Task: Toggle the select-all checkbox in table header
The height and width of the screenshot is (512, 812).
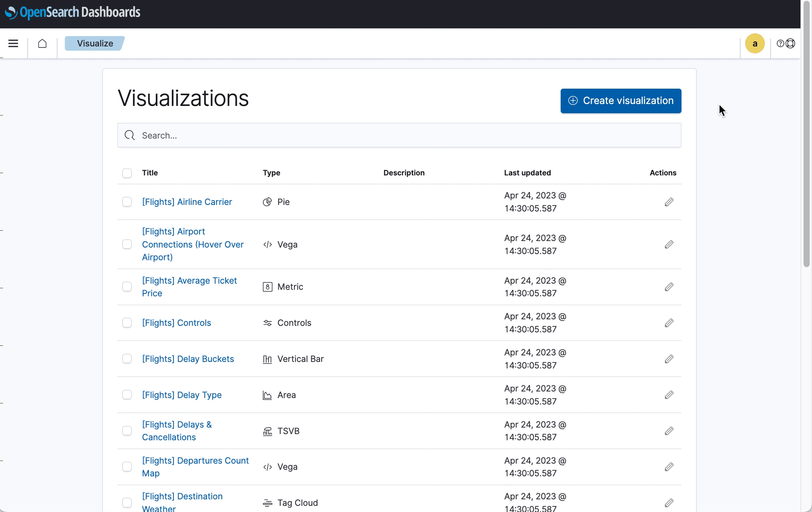Action: [x=127, y=172]
